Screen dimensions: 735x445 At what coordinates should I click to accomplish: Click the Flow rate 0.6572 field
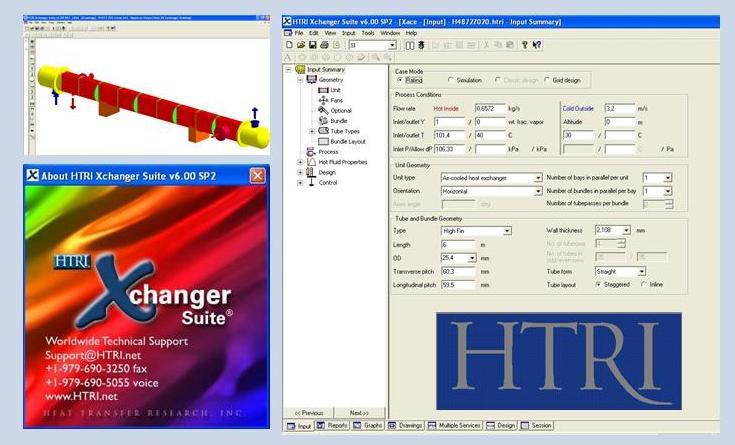pos(490,109)
